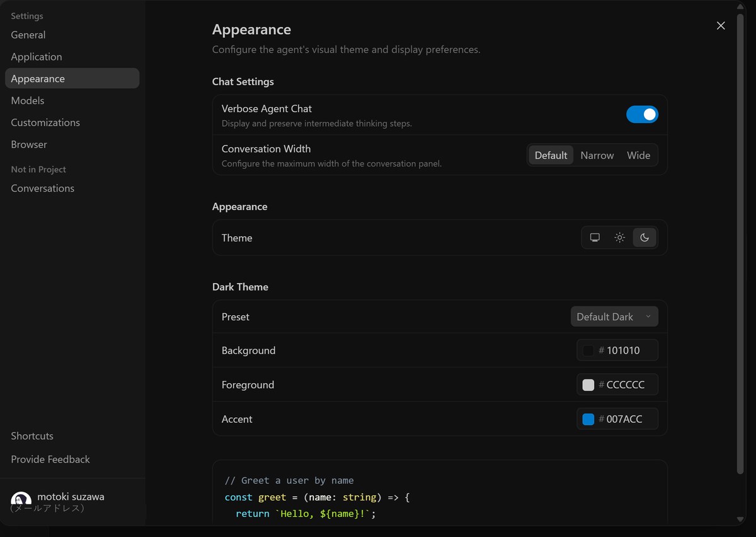The image size is (756, 537).
Task: Click the Foreground color swatch
Action: click(x=588, y=384)
